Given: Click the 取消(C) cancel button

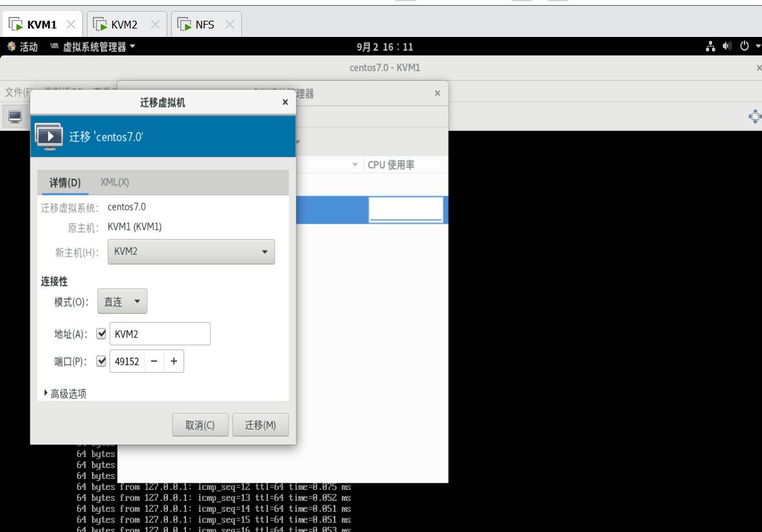Looking at the screenshot, I should (x=200, y=425).
